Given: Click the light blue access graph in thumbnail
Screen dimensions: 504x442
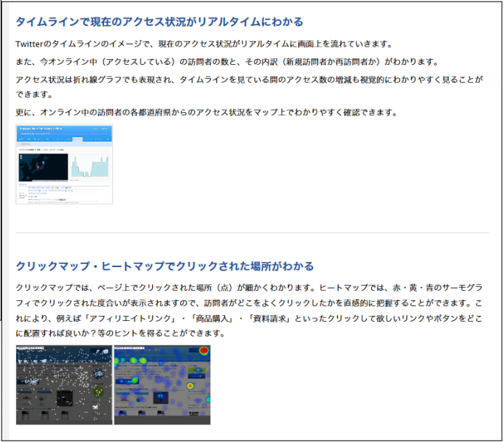Looking at the screenshot, I should (x=90, y=167).
